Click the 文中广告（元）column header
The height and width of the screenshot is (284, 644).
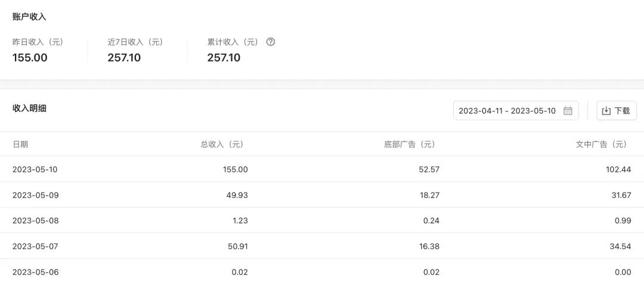tap(601, 144)
